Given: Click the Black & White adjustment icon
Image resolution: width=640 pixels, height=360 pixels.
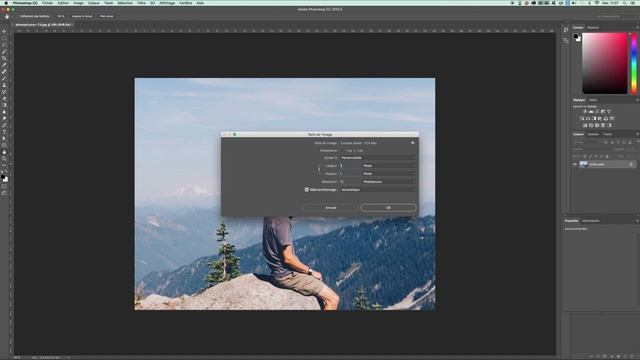Looking at the screenshot, I should coord(594,118).
